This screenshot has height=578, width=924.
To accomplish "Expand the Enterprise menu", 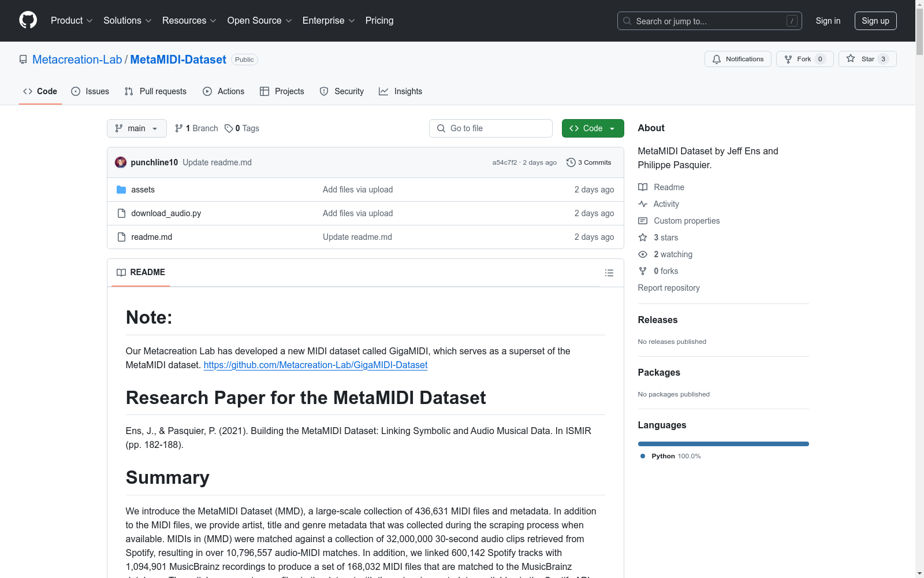I will [329, 21].
